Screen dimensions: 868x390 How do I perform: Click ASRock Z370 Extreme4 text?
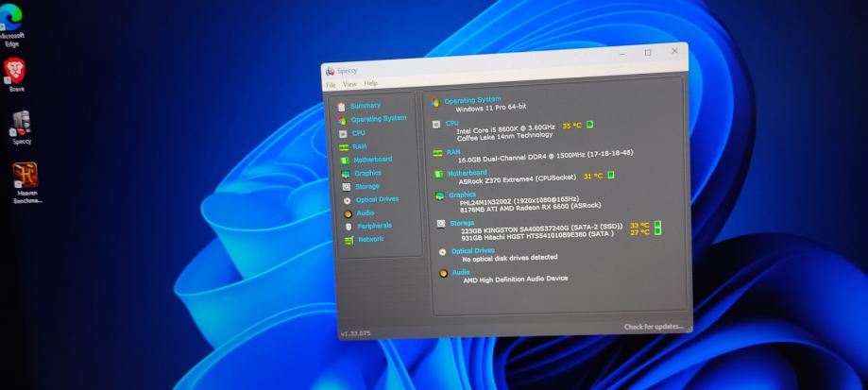click(517, 180)
